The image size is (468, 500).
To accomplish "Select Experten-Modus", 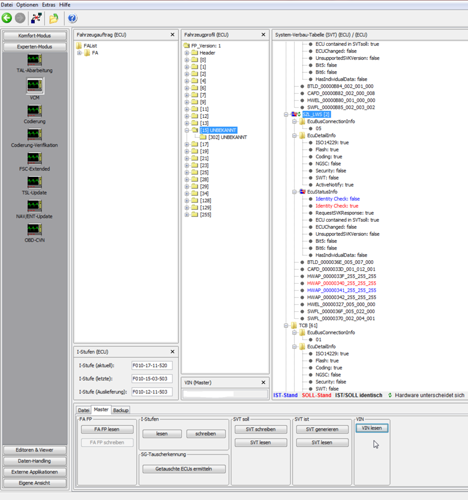I will 34,47.
